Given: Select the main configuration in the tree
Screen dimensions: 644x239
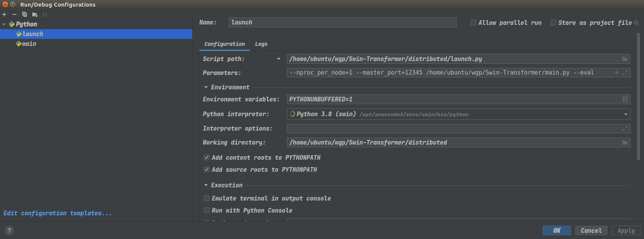Looking at the screenshot, I should tap(29, 44).
